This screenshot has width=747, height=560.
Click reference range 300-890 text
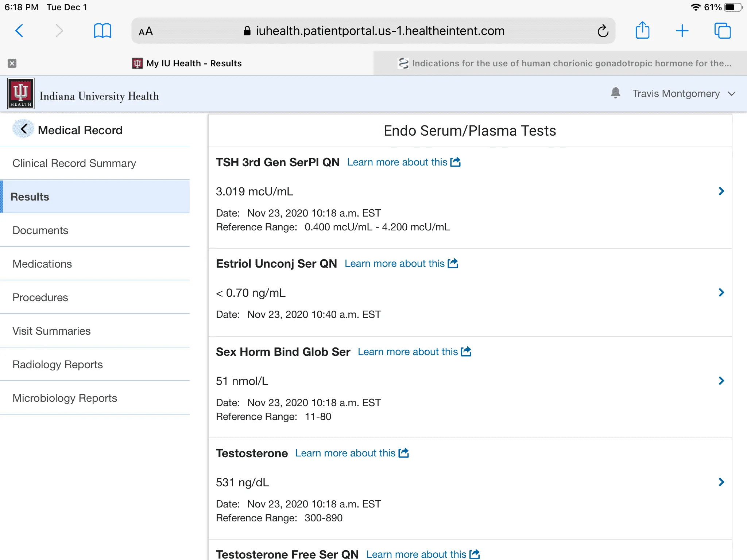point(324,518)
